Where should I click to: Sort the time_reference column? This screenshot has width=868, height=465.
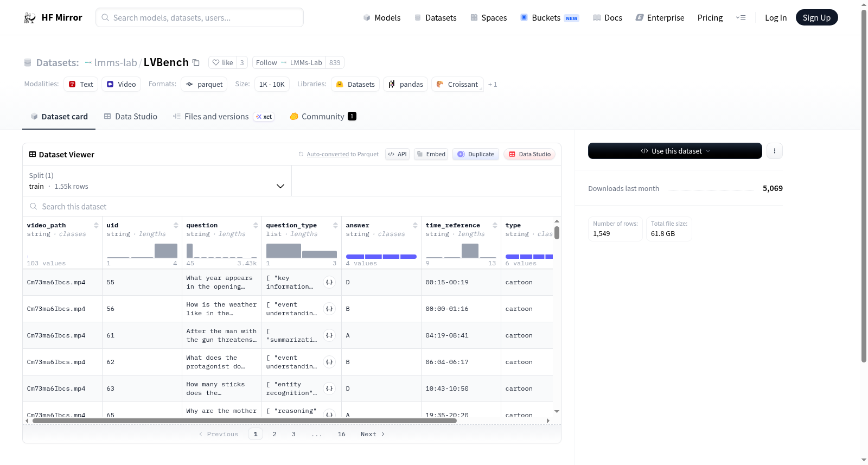click(495, 225)
